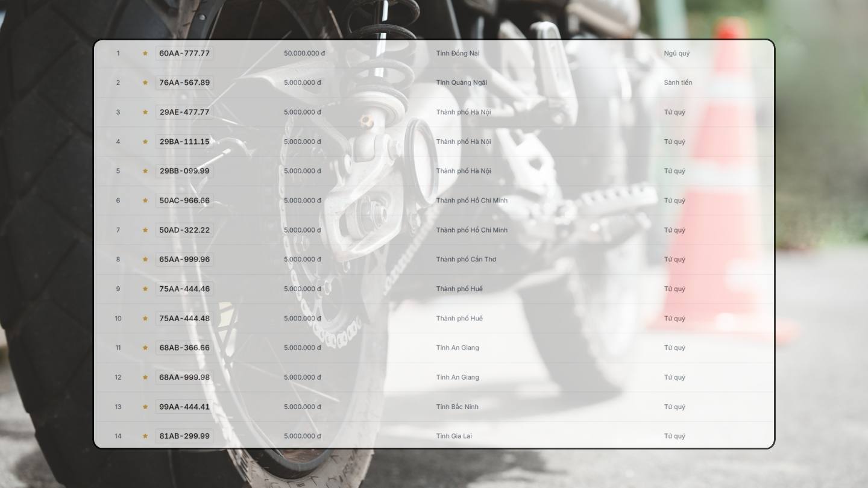The height and width of the screenshot is (488, 868).
Task: Click Thành phố Hà Nội in row 3
Action: 464,112
